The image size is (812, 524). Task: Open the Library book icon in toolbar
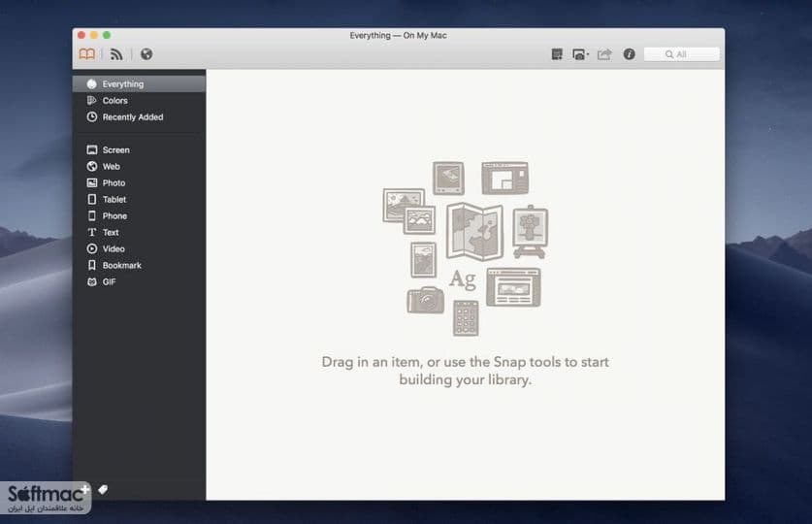pos(87,54)
